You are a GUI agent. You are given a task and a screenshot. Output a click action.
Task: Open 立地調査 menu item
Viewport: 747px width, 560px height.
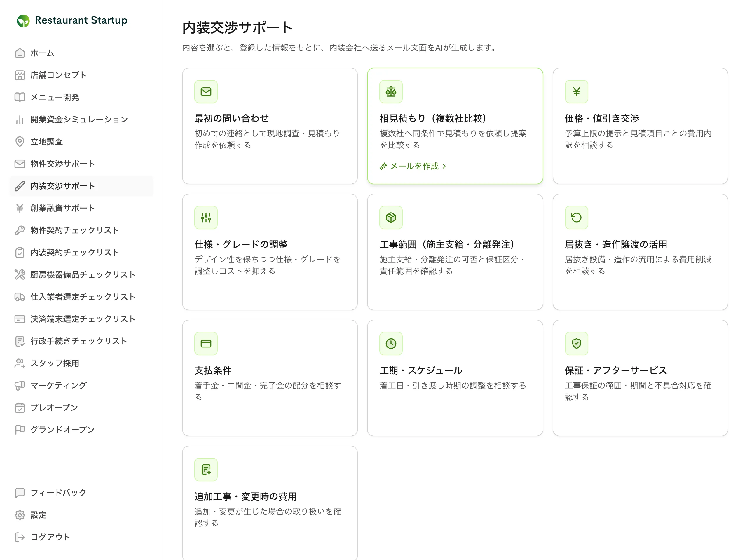[81, 142]
